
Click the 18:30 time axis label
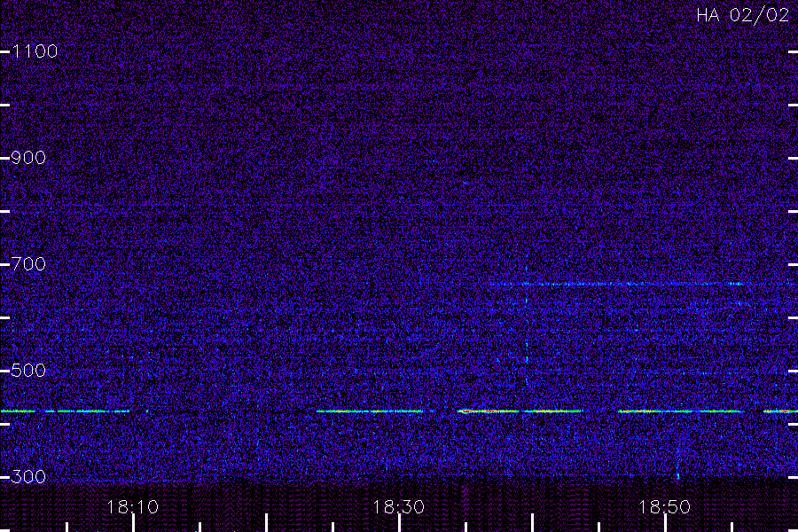[398, 507]
